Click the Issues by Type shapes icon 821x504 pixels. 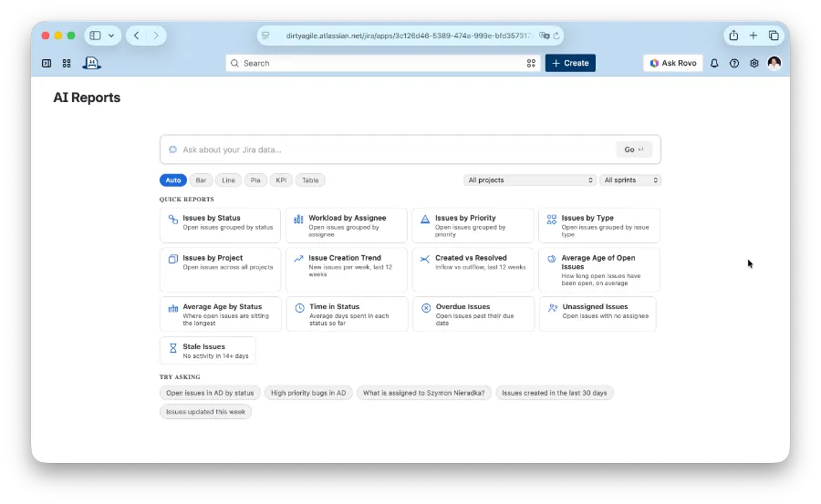tap(551, 220)
